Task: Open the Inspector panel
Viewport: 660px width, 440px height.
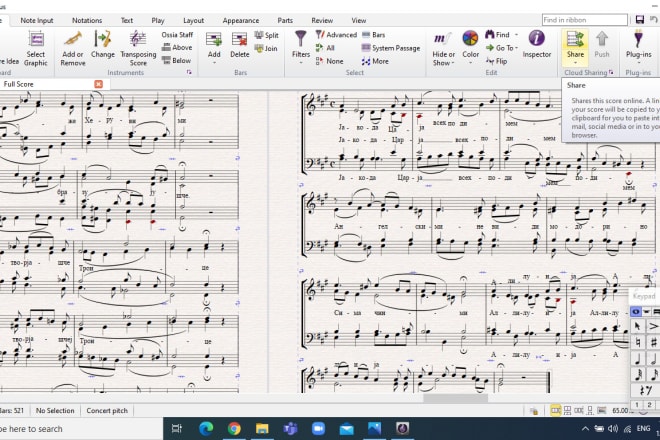Action: tap(537, 44)
